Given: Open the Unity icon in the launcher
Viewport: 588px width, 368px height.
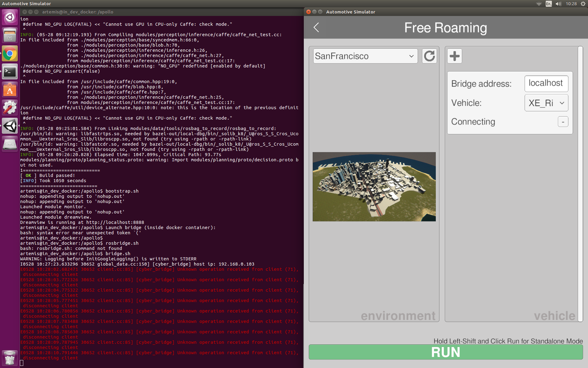Looking at the screenshot, I should click(x=10, y=126).
